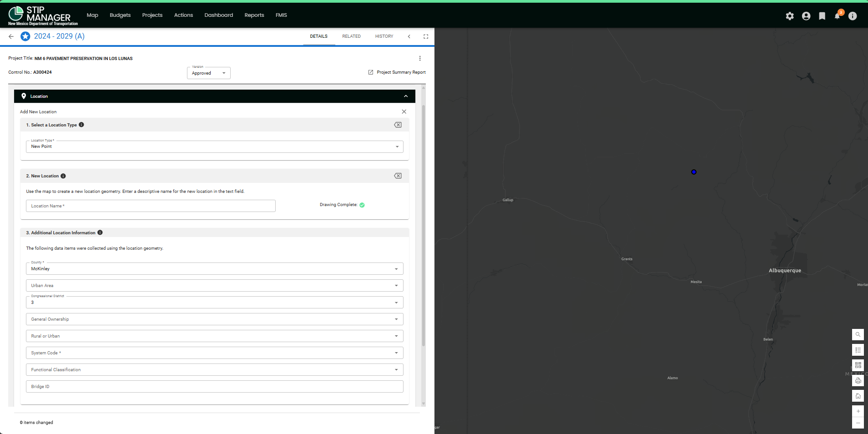The width and height of the screenshot is (868, 434).
Task: Open the project three-dot options menu
Action: coord(420,58)
